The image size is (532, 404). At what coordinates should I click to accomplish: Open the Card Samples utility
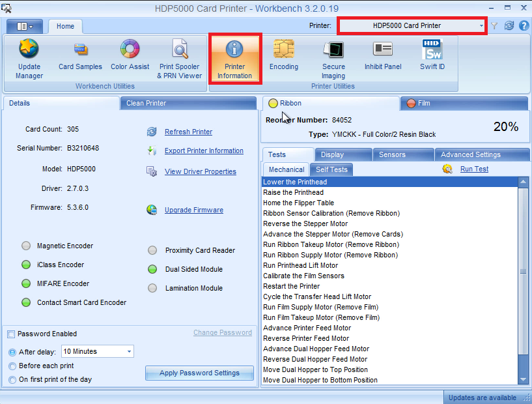coord(80,54)
